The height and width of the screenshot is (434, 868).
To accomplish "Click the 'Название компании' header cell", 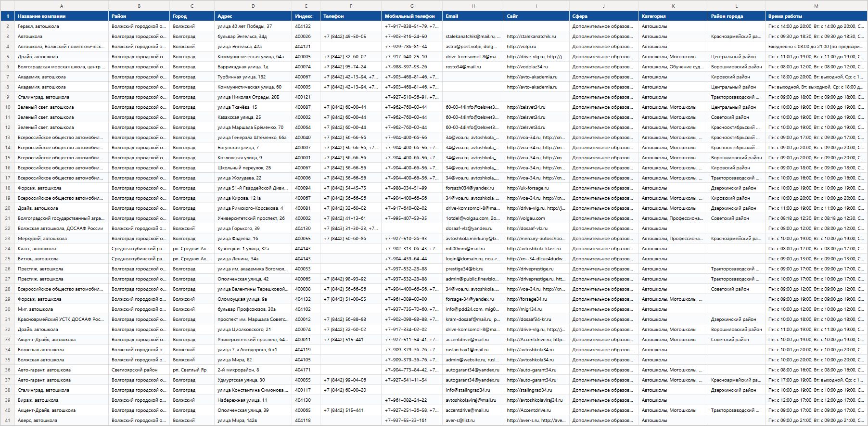I will pos(62,16).
